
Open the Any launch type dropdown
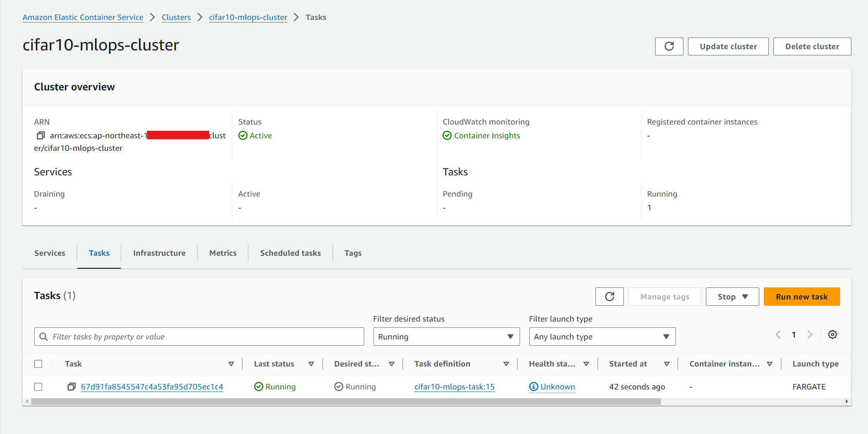[602, 337]
